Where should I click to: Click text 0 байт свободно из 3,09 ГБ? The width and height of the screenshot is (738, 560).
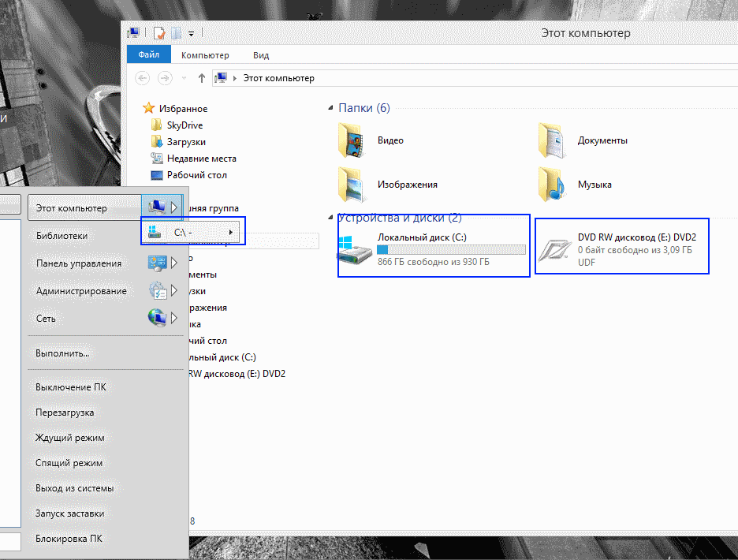(635, 250)
